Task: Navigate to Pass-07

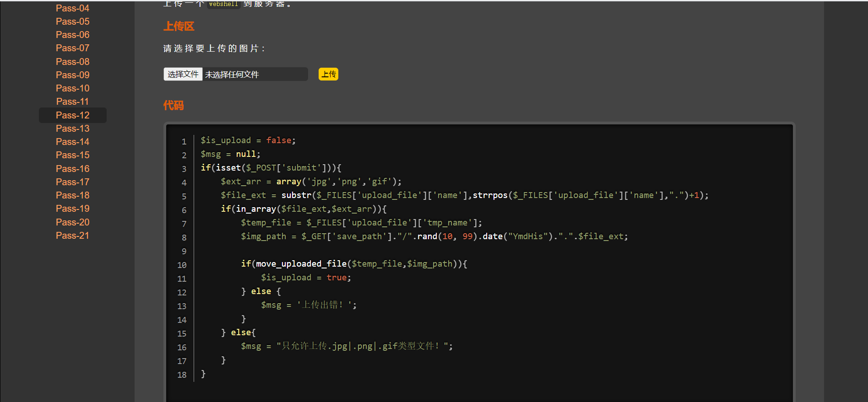Action: pyautogui.click(x=72, y=48)
